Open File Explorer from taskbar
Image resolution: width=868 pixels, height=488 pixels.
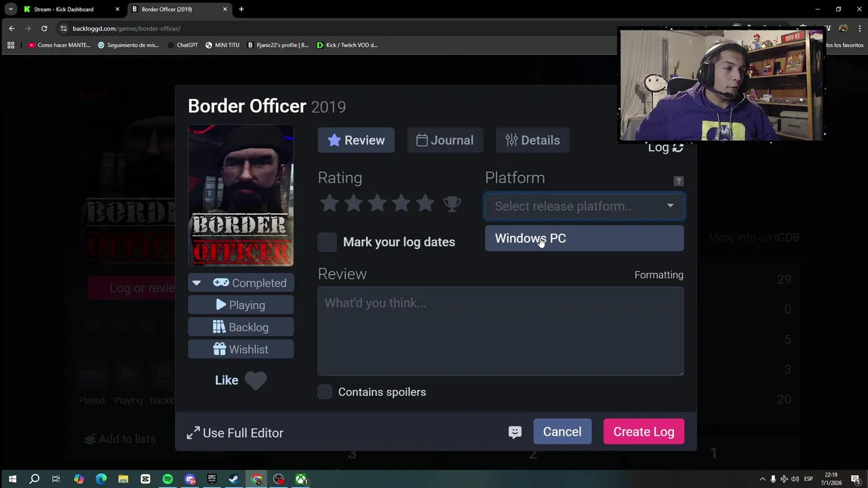tap(123, 479)
